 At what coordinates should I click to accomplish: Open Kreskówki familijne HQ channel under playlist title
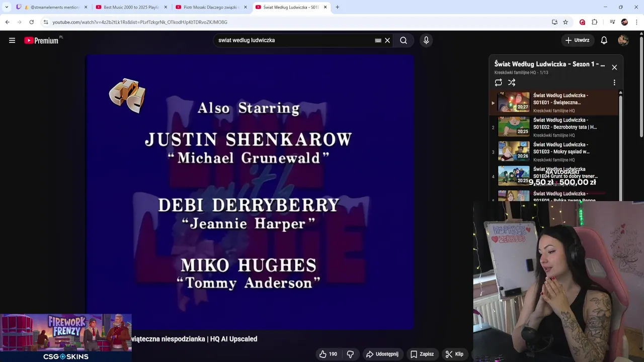[x=515, y=72]
